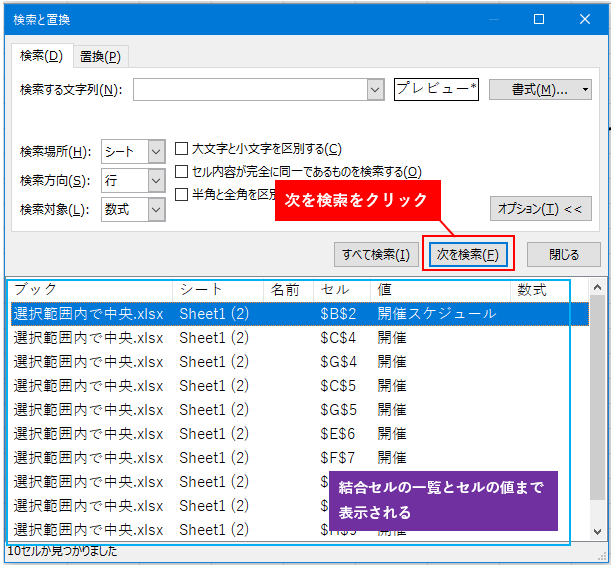Enable 大文字と小文字を区別する checkbox
The width and height of the screenshot is (612, 570).
(x=182, y=149)
